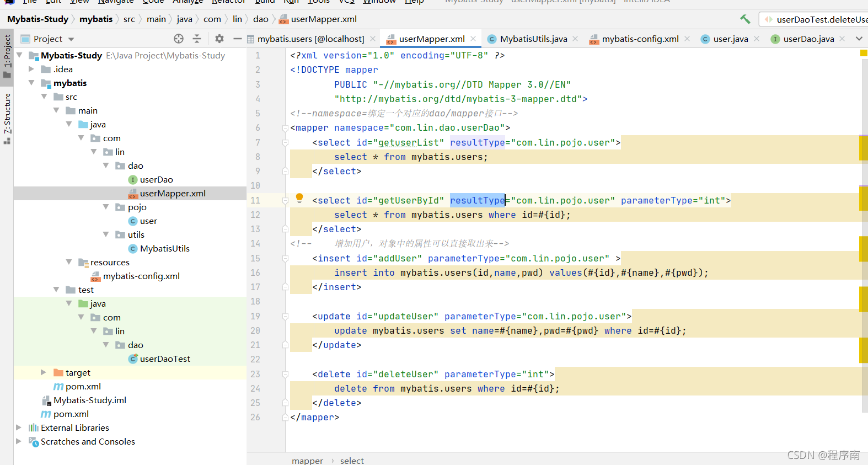Expand Scratches and Consoles node
The width and height of the screenshot is (868, 465).
[x=19, y=441]
